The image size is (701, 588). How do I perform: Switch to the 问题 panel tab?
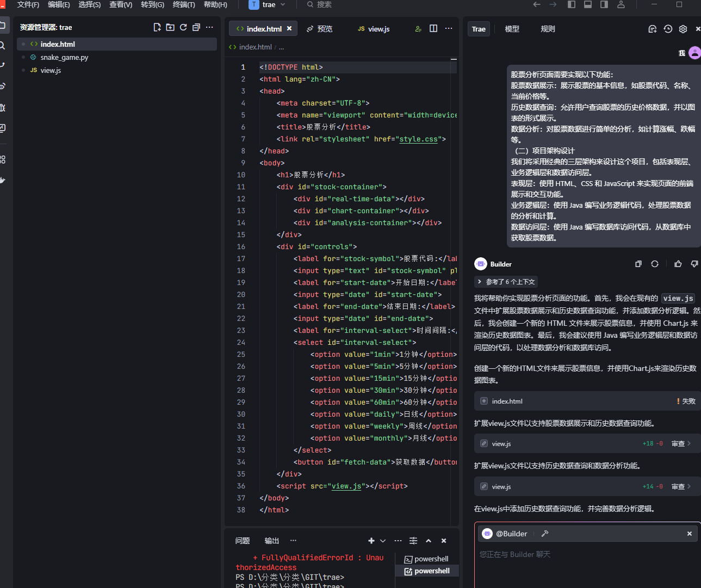pos(243,541)
